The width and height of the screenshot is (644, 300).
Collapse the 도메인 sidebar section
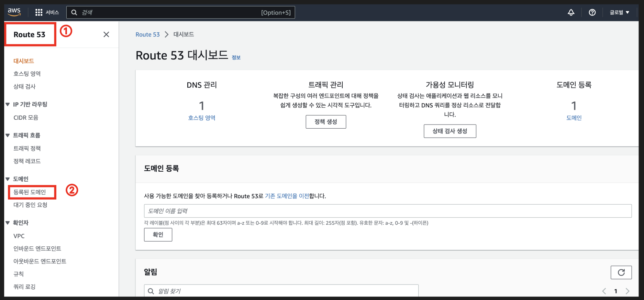click(8, 179)
